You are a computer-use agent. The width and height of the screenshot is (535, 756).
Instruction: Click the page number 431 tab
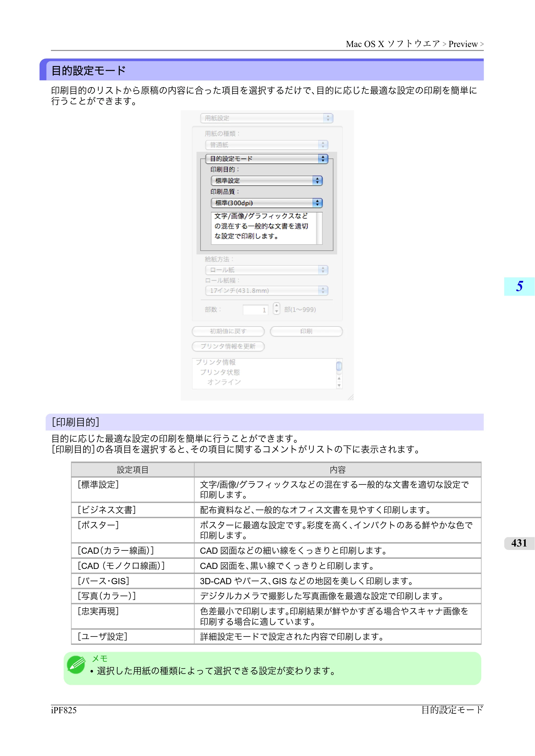click(x=519, y=543)
